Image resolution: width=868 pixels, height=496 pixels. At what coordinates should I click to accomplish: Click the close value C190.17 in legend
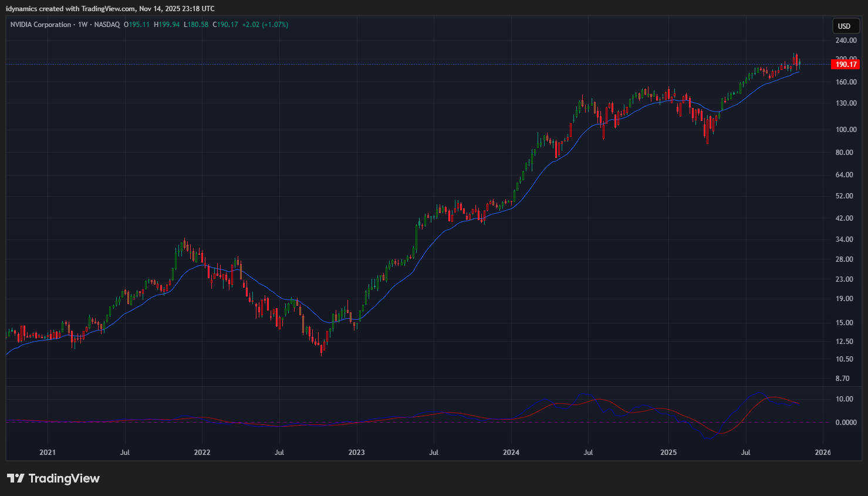coord(225,25)
